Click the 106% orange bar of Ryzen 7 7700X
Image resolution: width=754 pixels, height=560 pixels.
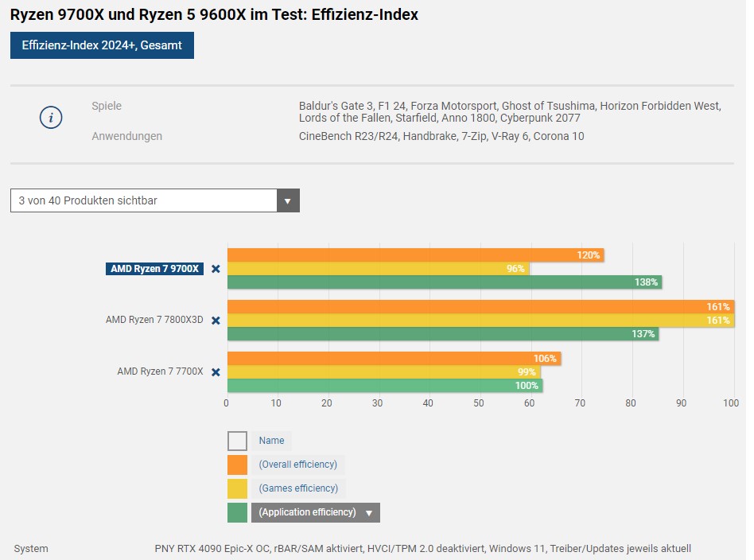(x=394, y=359)
